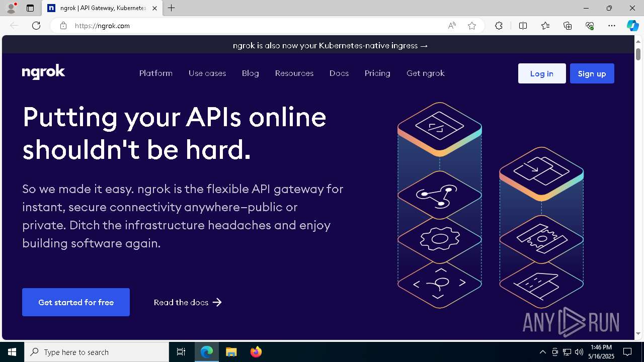Launch Firefox from the taskbar
644x362 pixels.
coord(256,352)
